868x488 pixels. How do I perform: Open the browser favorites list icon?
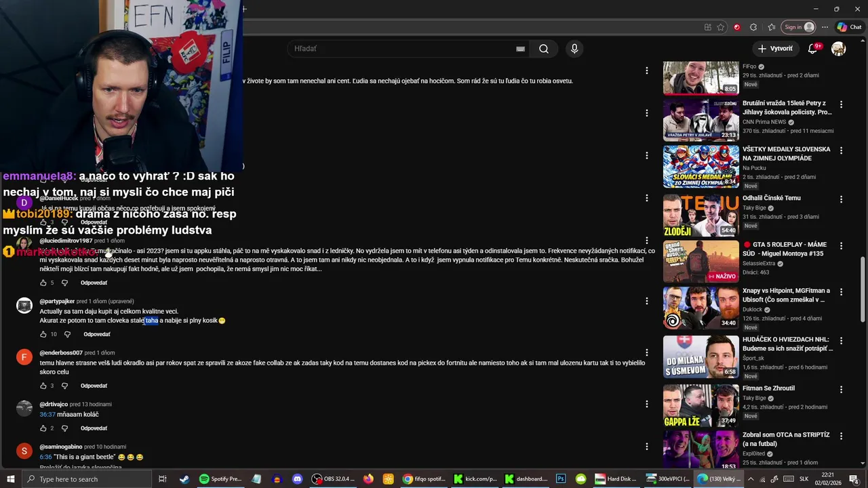[772, 27]
